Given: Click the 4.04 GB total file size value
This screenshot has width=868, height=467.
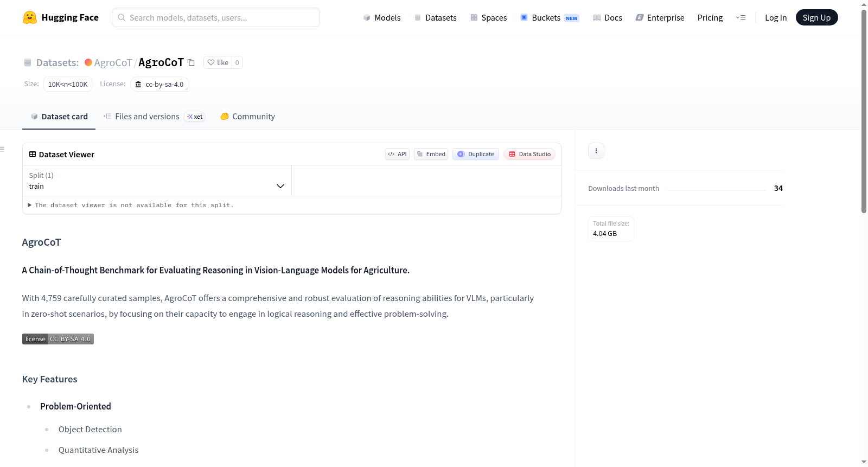Looking at the screenshot, I should 605,234.
